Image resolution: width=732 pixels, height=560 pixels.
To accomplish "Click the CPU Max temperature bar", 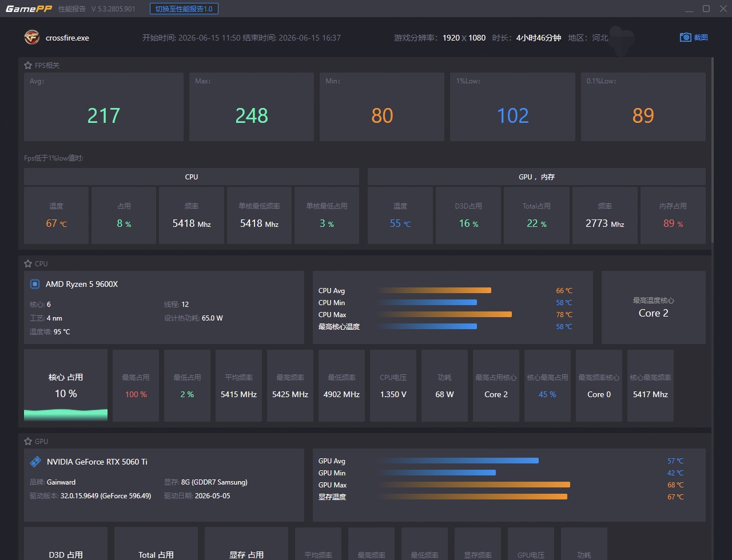I will pyautogui.click(x=445, y=314).
